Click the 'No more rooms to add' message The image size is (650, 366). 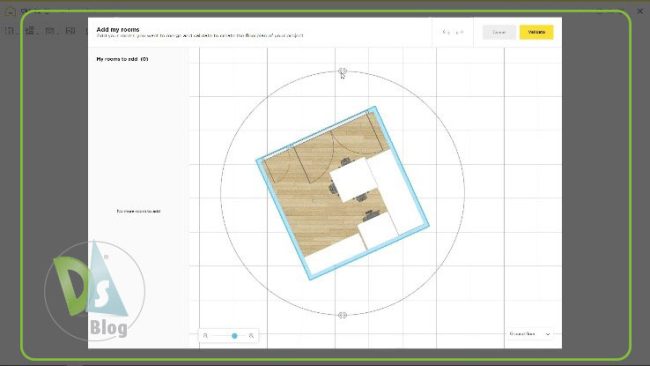(138, 211)
